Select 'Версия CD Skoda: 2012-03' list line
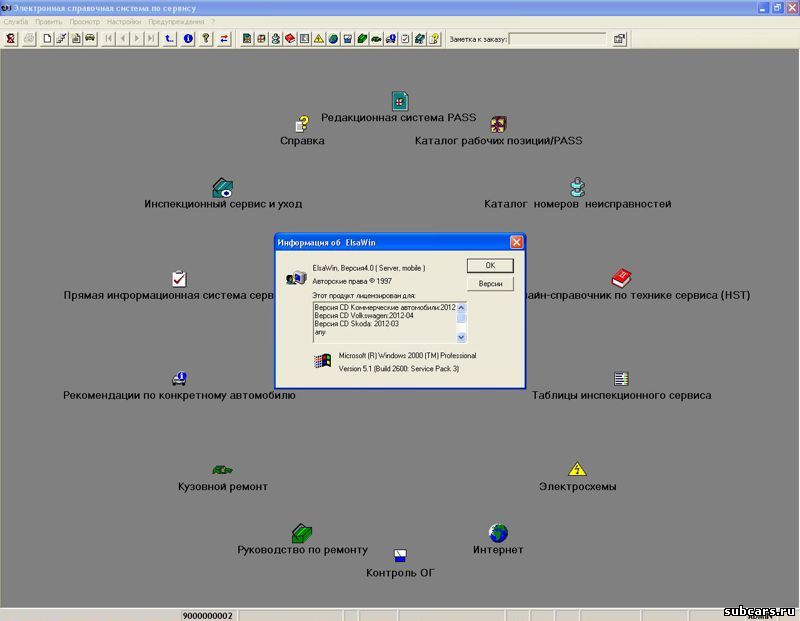The image size is (800, 621). pos(356,324)
